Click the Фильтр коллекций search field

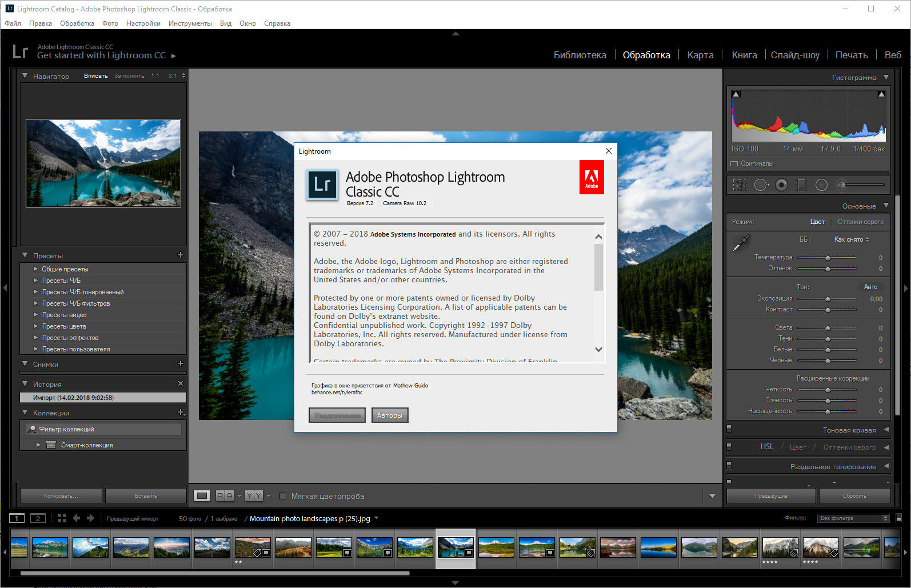[x=104, y=429]
